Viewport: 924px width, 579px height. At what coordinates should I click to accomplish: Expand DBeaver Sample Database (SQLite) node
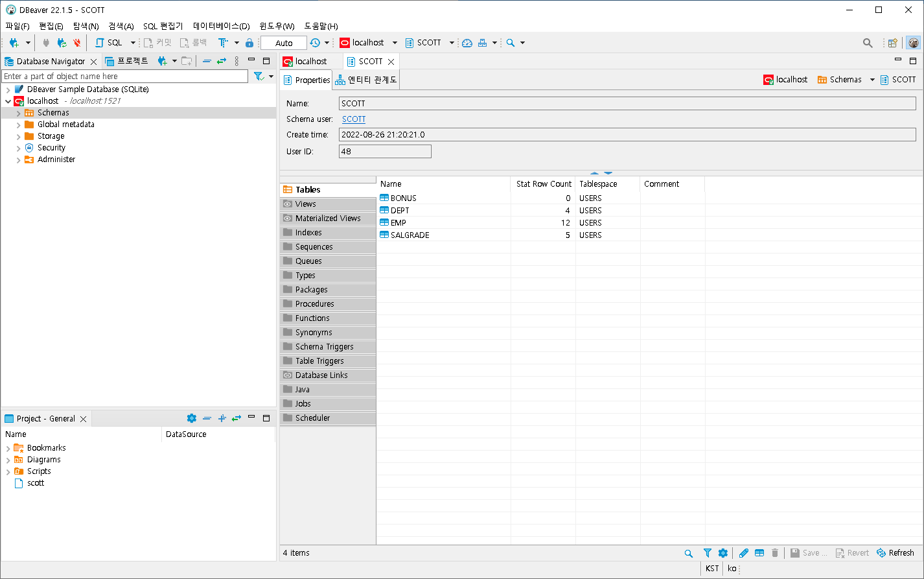pos(8,89)
